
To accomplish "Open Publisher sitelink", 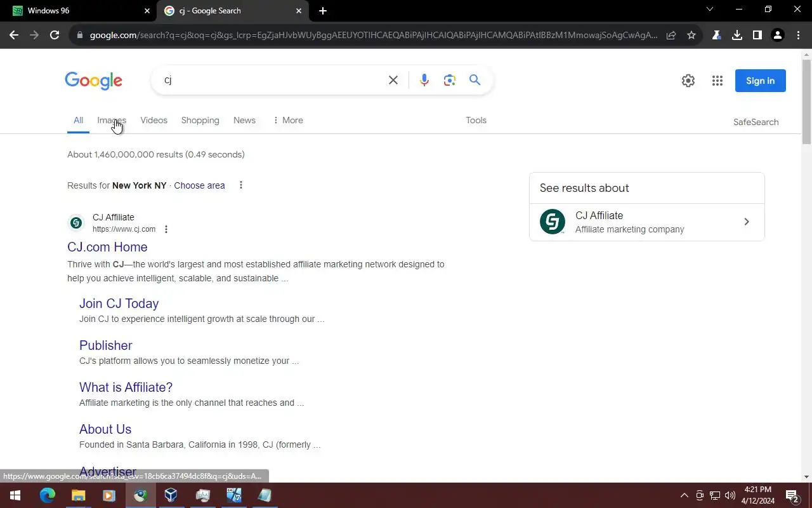I will tap(105, 345).
